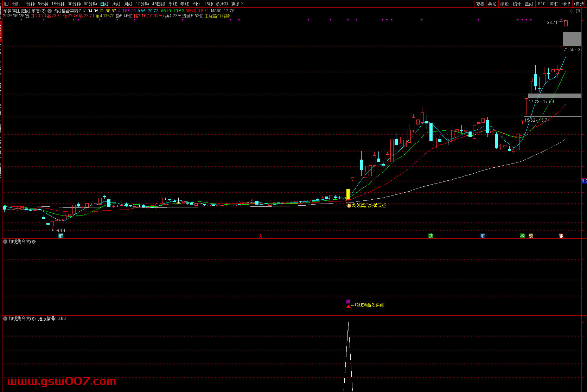Viewport: 587px width, 392px height.
Task: Activate the 画线 drawing tools button
Action: click(x=529, y=4)
